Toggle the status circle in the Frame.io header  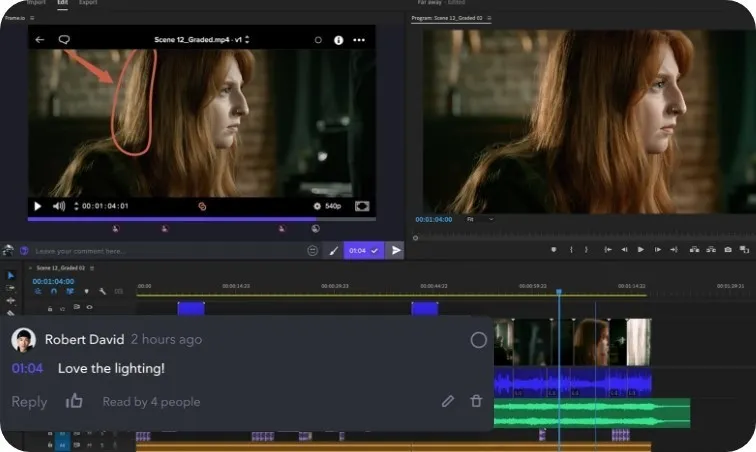point(318,40)
